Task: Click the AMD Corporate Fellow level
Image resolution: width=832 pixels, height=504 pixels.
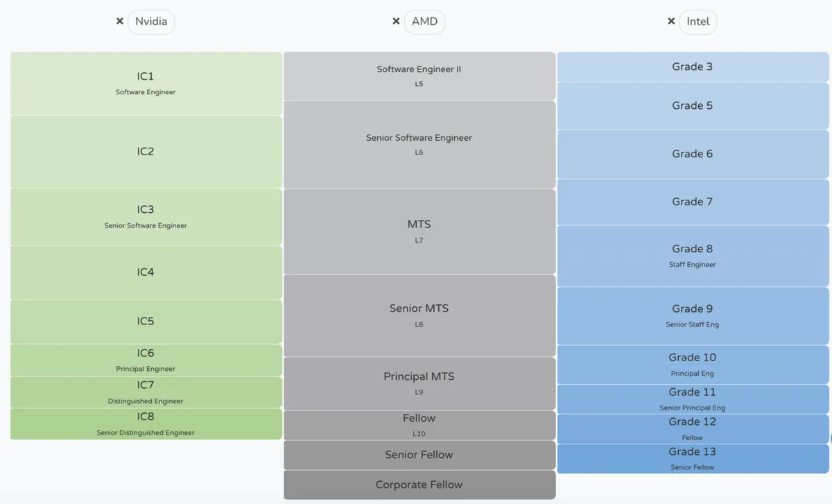Action: pyautogui.click(x=419, y=485)
